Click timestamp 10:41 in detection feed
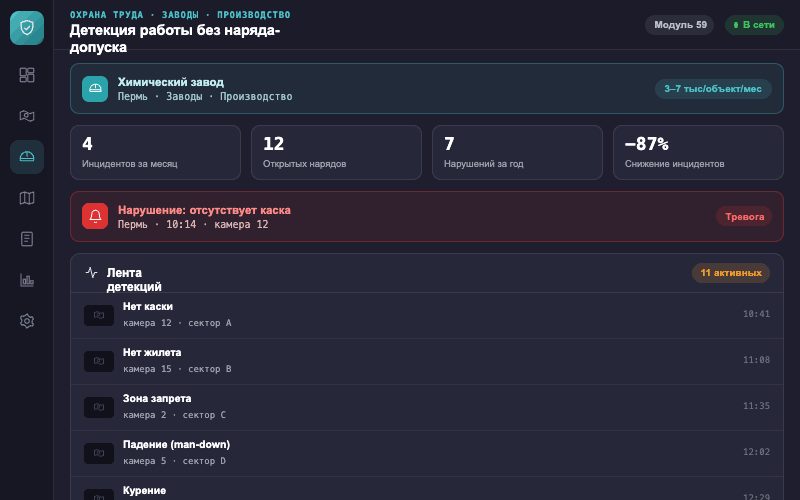The image size is (800, 500). coord(756,314)
